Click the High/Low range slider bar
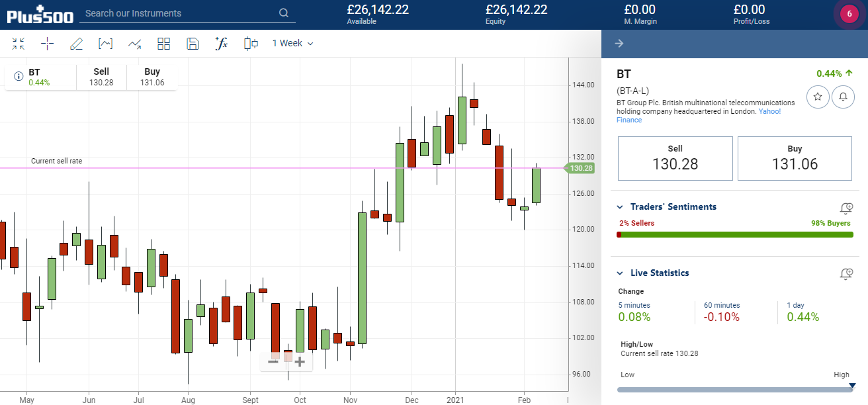 [734, 390]
